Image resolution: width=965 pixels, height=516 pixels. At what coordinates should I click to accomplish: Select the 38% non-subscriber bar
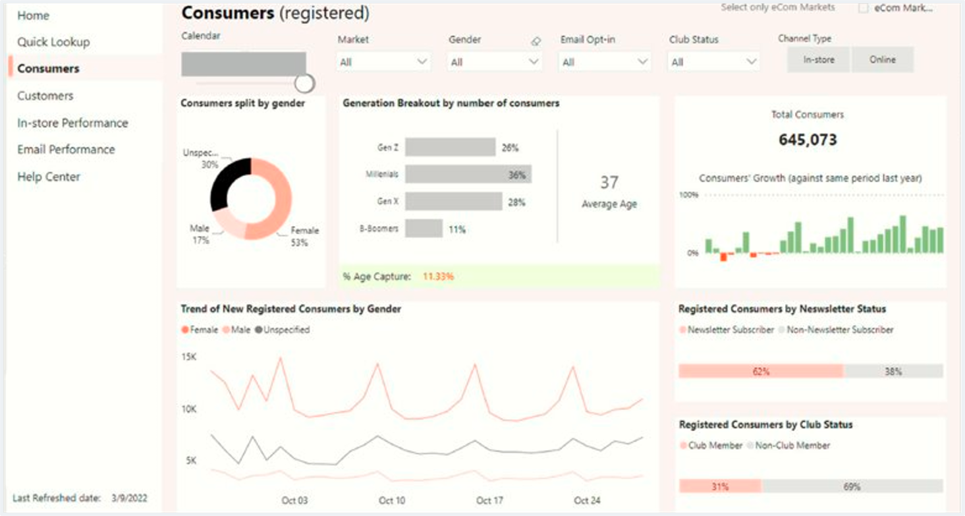[x=893, y=371]
